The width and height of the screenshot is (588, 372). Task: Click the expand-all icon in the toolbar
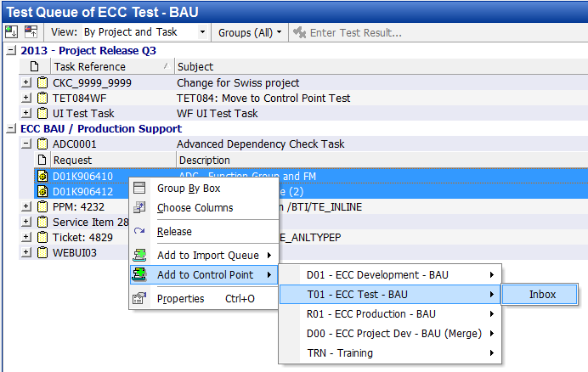[12, 32]
